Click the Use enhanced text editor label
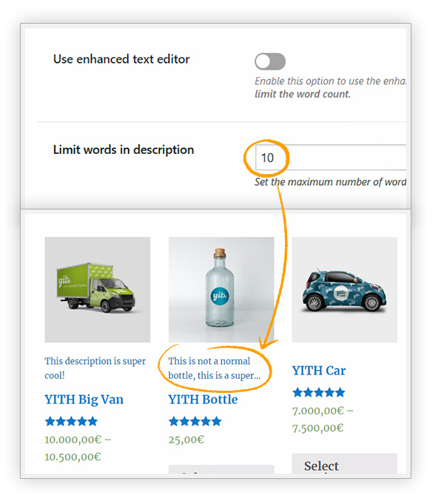This screenshot has width=444, height=504. click(x=121, y=59)
